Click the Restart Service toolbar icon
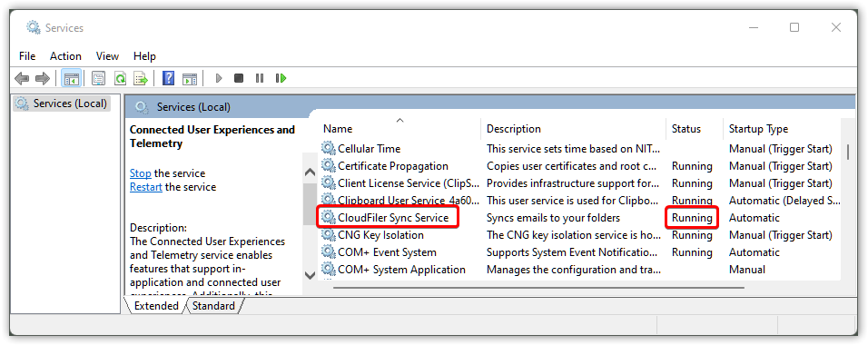Viewport: 868px width, 345px height. click(x=281, y=78)
